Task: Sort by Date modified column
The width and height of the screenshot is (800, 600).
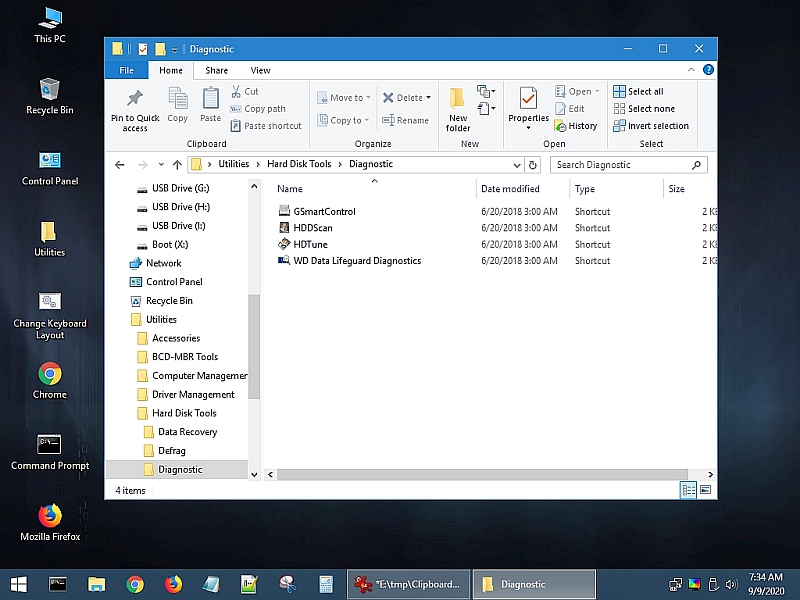Action: (x=510, y=189)
